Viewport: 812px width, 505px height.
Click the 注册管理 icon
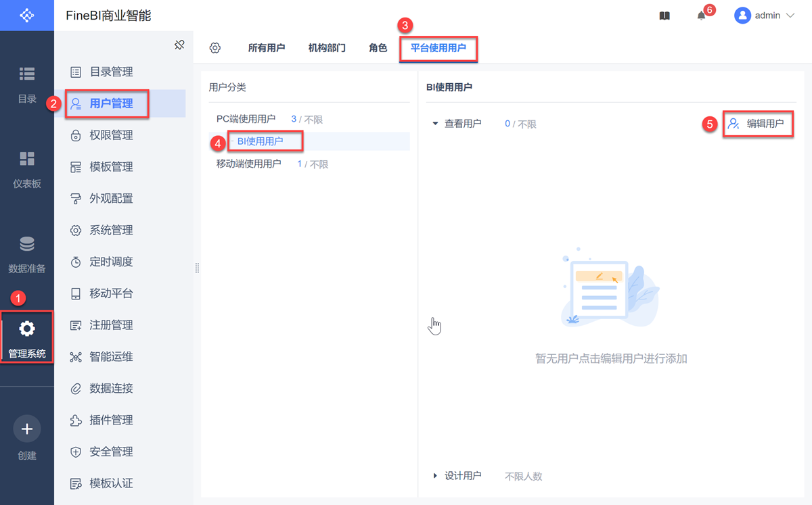[x=76, y=325]
